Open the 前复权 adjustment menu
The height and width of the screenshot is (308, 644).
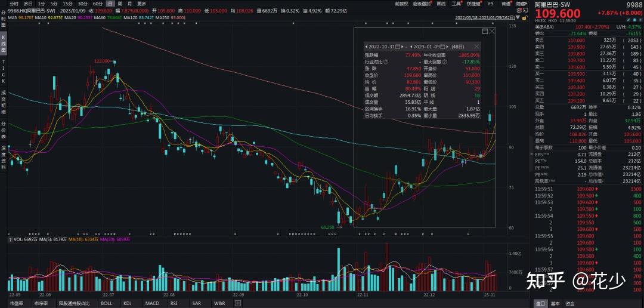401,4
